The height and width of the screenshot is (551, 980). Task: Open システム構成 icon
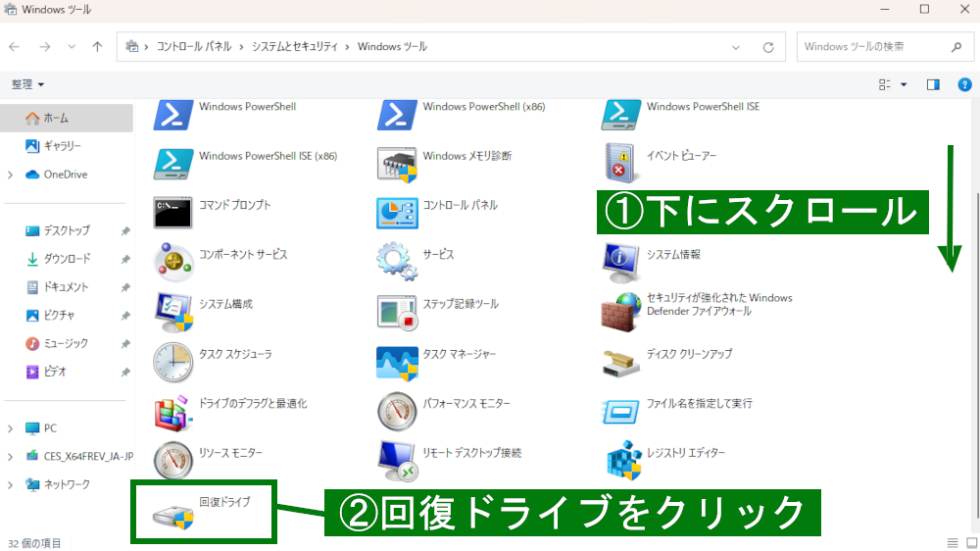point(173,312)
